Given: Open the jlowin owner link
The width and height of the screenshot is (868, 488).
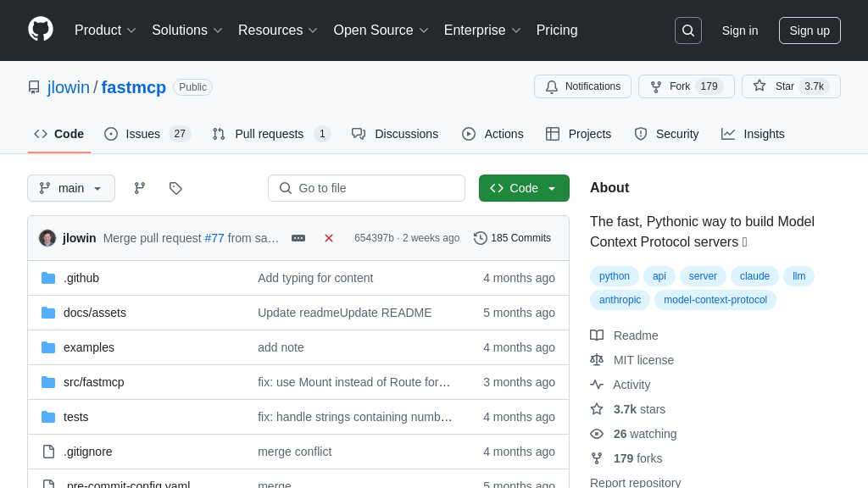Looking at the screenshot, I should [69, 87].
